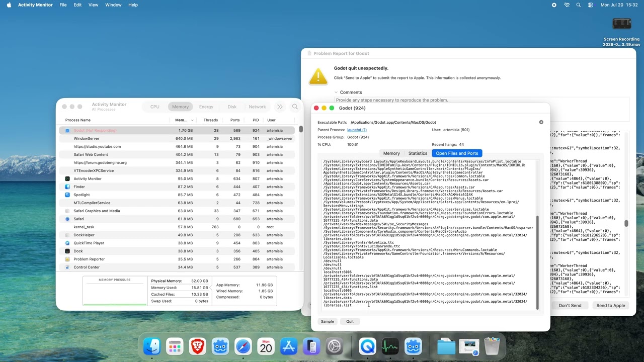
Task: Open the Activity Monitor app menu
Action: pyautogui.click(x=35, y=5)
